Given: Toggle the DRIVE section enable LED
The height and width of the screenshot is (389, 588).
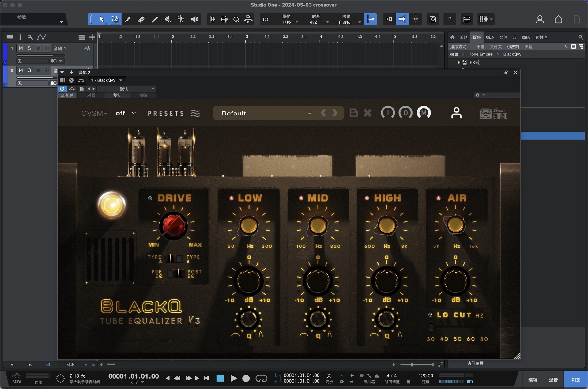Looking at the screenshot, I should click(150, 198).
